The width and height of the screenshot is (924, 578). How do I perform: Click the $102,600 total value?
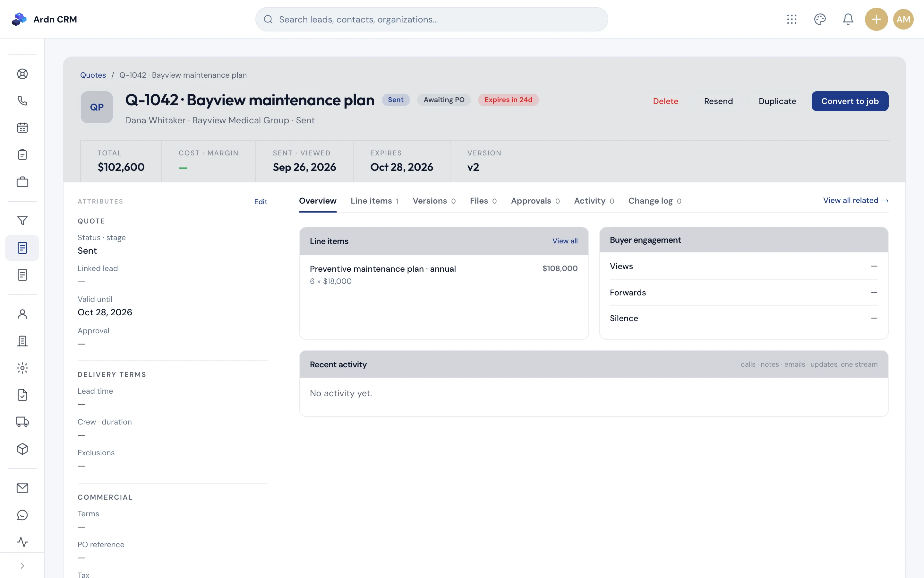[x=121, y=167]
